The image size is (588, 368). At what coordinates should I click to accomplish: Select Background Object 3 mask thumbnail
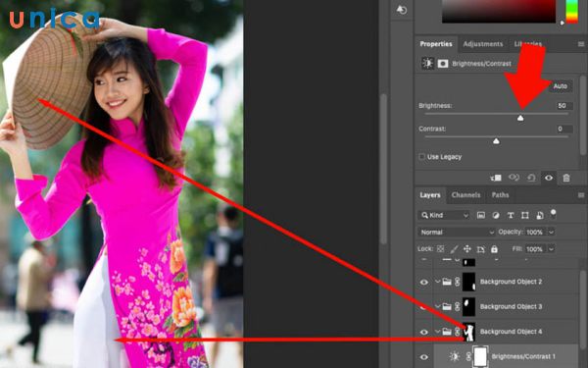(x=468, y=307)
